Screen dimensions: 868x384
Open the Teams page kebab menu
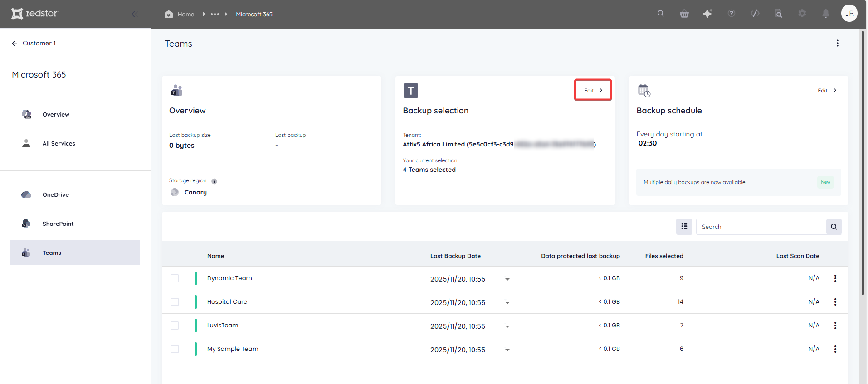coord(838,43)
